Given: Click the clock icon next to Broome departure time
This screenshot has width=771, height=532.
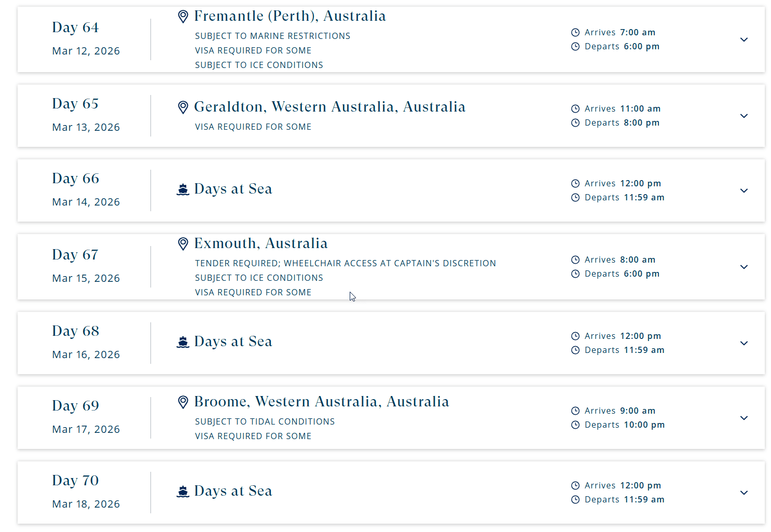Looking at the screenshot, I should tap(575, 425).
